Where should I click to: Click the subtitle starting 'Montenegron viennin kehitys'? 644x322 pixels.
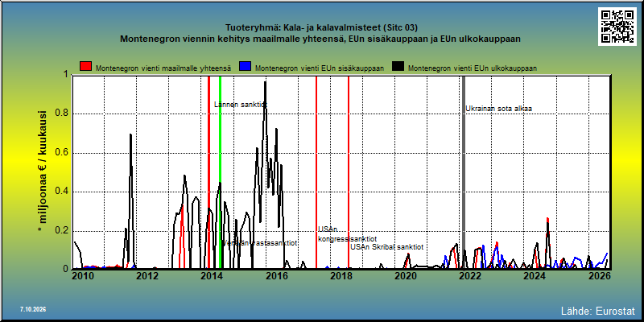(x=320, y=39)
